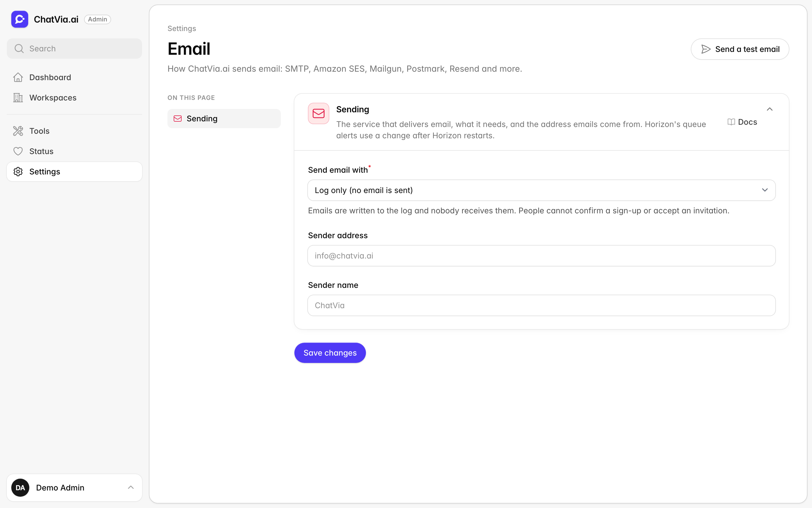Click the Demo Admin name
Image resolution: width=812 pixels, height=508 pixels.
click(60, 487)
